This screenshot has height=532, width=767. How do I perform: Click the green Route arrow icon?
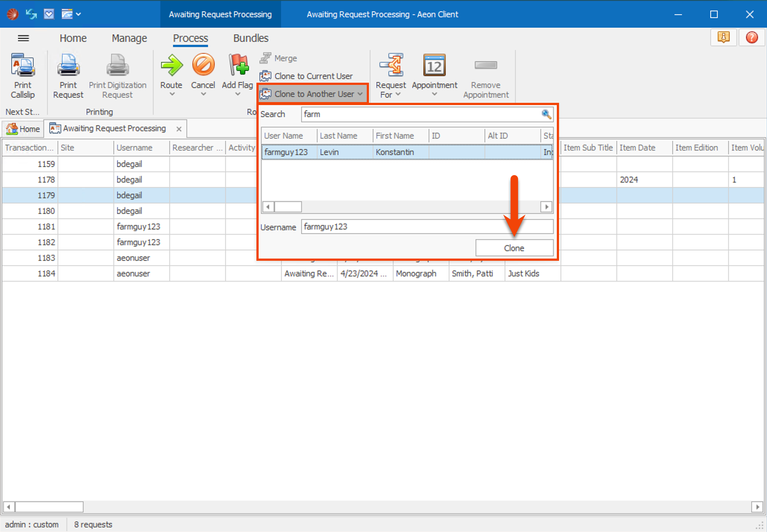point(171,65)
